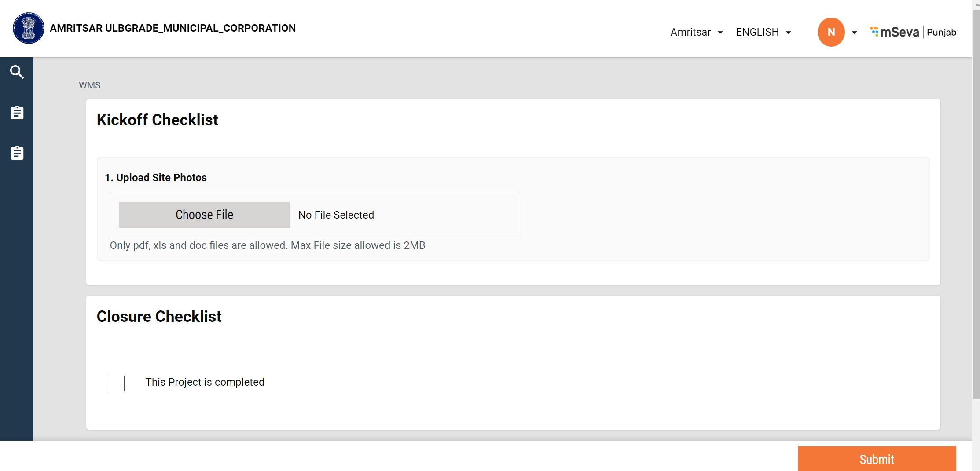Click the Upload Site Photos label
This screenshot has height=471, width=980.
coord(156,178)
